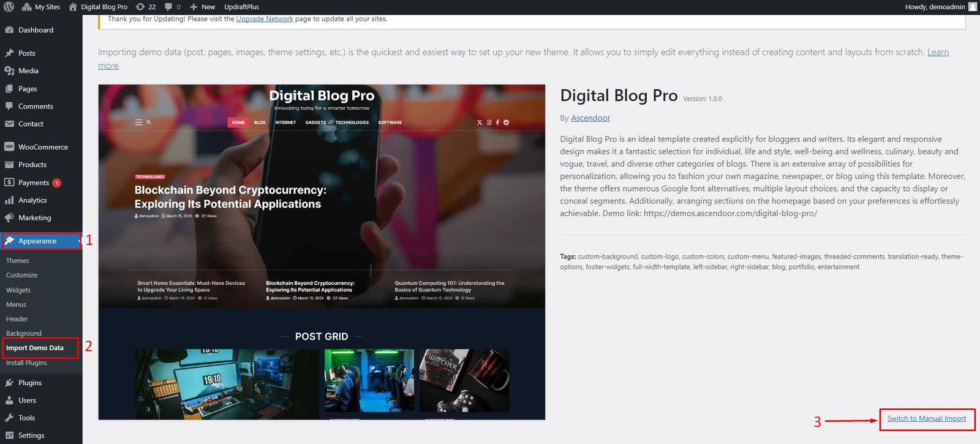The image size is (980, 444).
Task: Click the Appearance paintbrush icon
Action: tap(9, 241)
